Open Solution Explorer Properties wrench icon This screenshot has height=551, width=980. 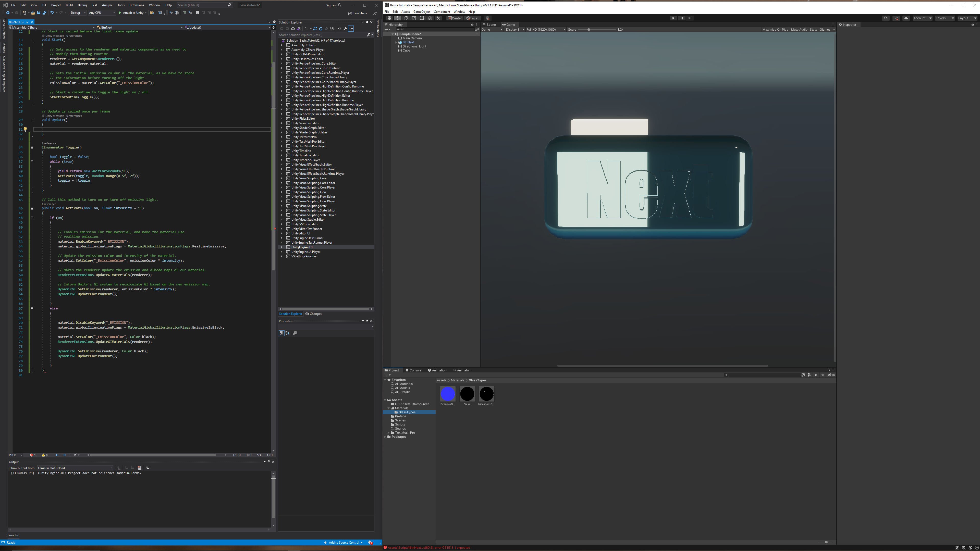345,29
